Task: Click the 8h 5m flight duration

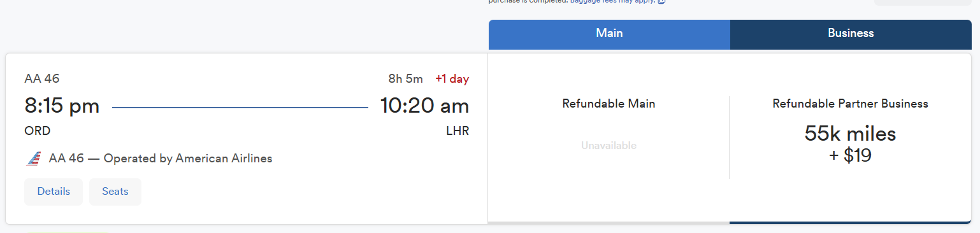Action: click(x=406, y=79)
